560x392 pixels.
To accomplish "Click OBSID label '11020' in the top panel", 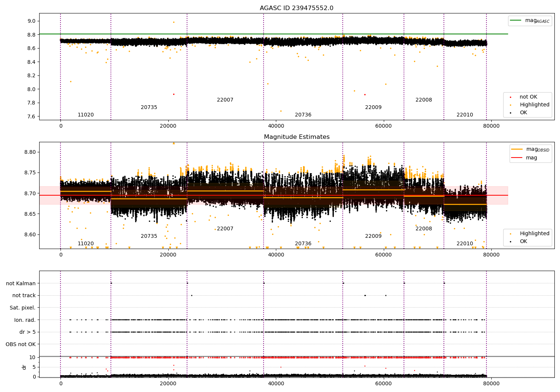I will pyautogui.click(x=85, y=115).
